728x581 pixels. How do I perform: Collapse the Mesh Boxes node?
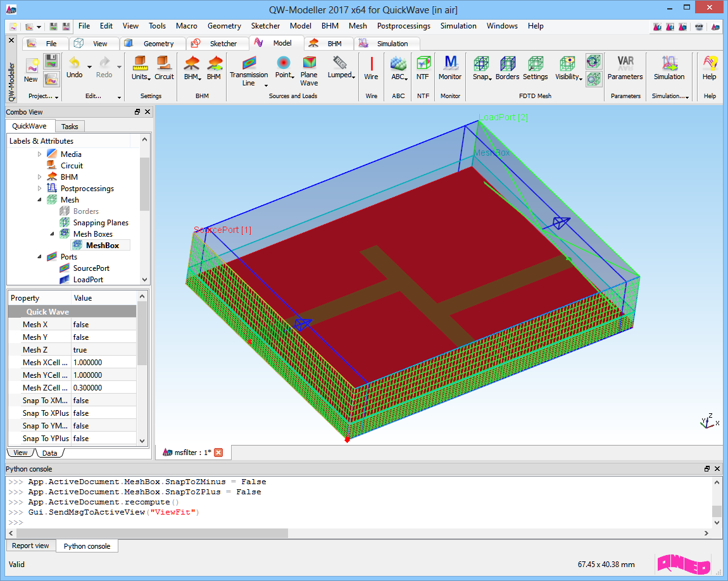point(52,234)
